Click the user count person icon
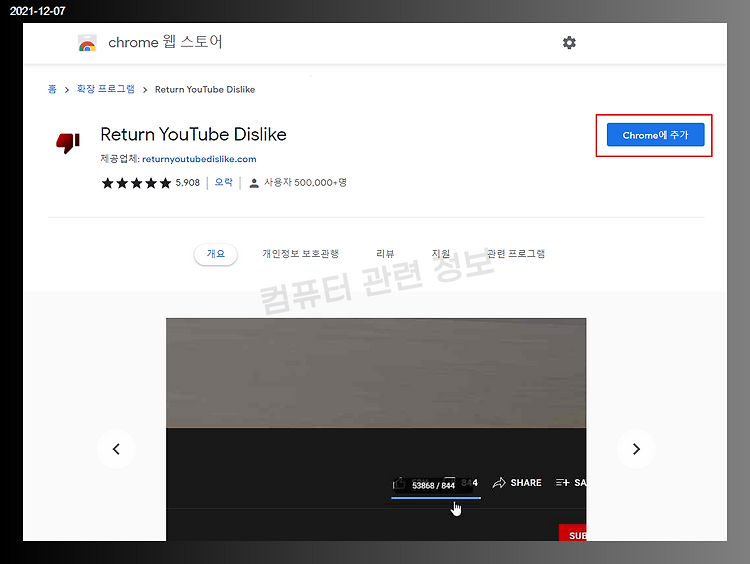 click(x=254, y=183)
